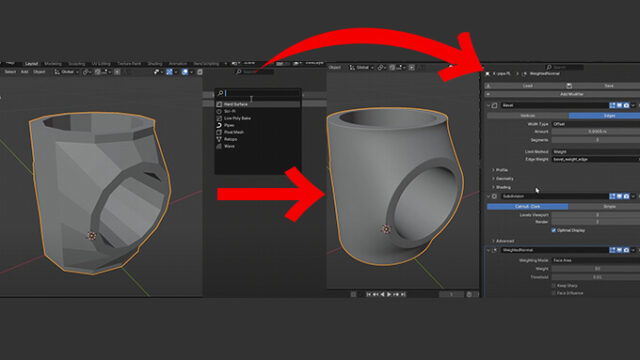This screenshot has height=360, width=640.
Task: Expand the Geometry subpanel
Action: [x=502, y=179]
